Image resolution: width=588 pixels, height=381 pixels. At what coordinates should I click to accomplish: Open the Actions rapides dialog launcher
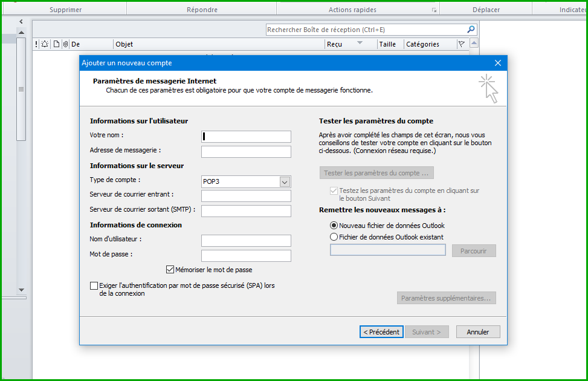433,10
